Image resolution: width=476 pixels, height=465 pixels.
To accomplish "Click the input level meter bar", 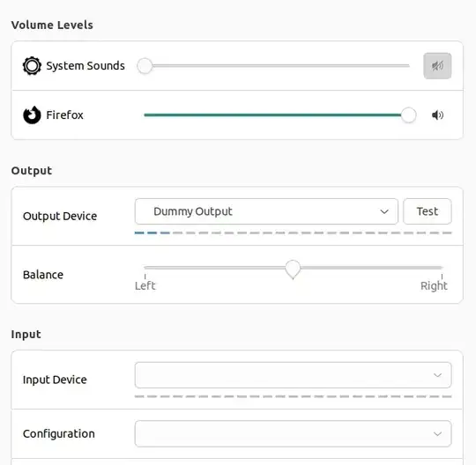I will pyautogui.click(x=293, y=396).
